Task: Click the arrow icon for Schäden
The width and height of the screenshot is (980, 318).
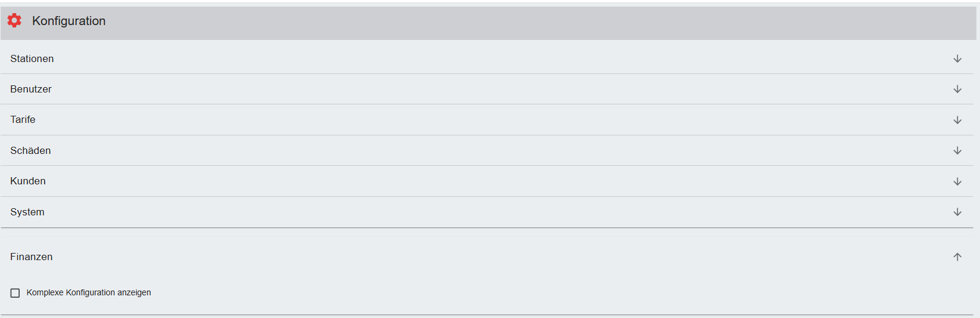Action: pos(957,150)
